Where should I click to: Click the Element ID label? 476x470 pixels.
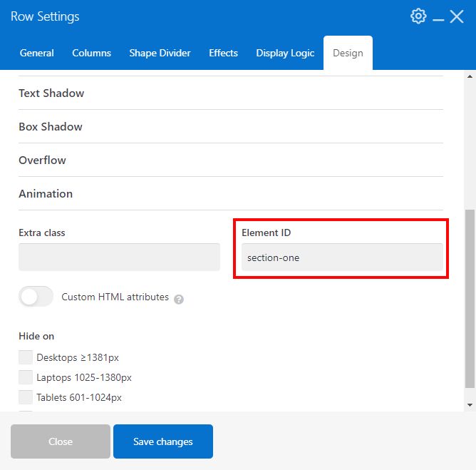pyautogui.click(x=267, y=233)
